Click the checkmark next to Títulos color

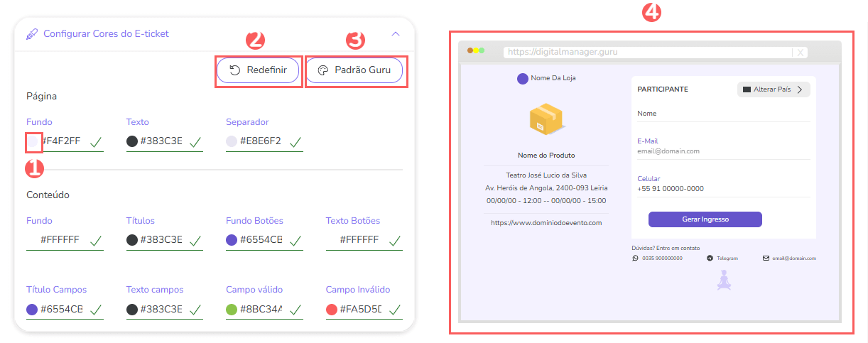pyautogui.click(x=195, y=241)
